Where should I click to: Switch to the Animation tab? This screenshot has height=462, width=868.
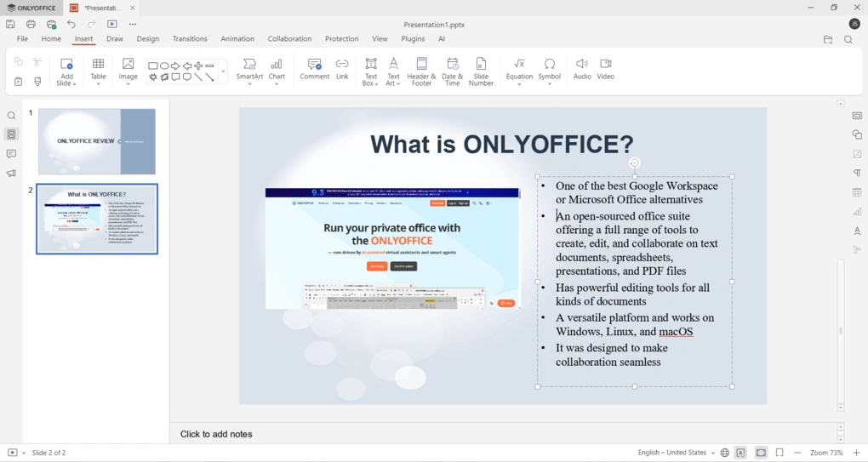[237, 39]
